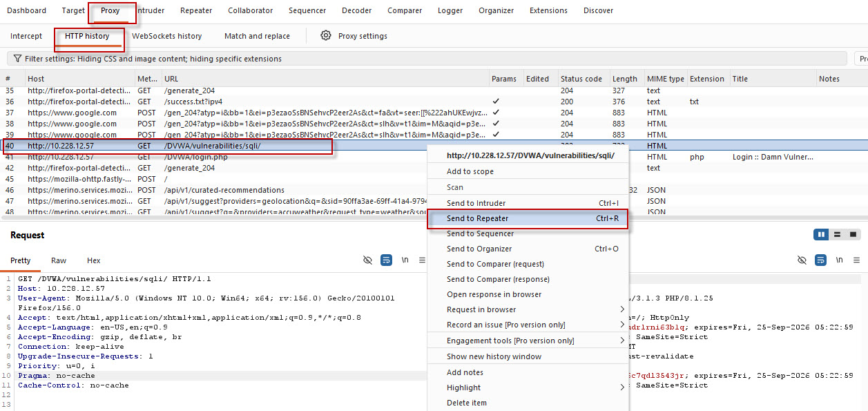Image resolution: width=868 pixels, height=411 pixels.
Task: Sort by MIME type column header
Action: [666, 79]
